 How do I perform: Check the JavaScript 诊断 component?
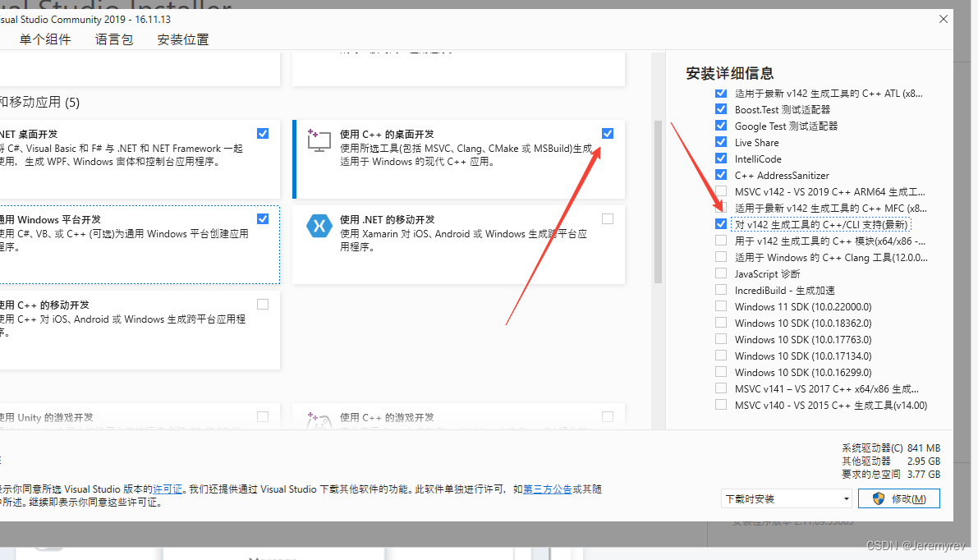pos(721,273)
